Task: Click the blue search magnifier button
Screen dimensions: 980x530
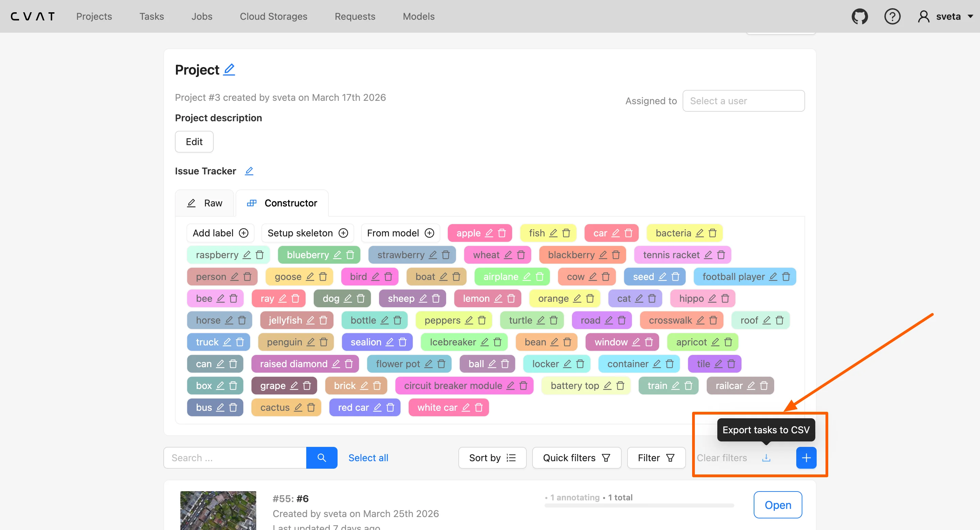Action: coord(322,458)
